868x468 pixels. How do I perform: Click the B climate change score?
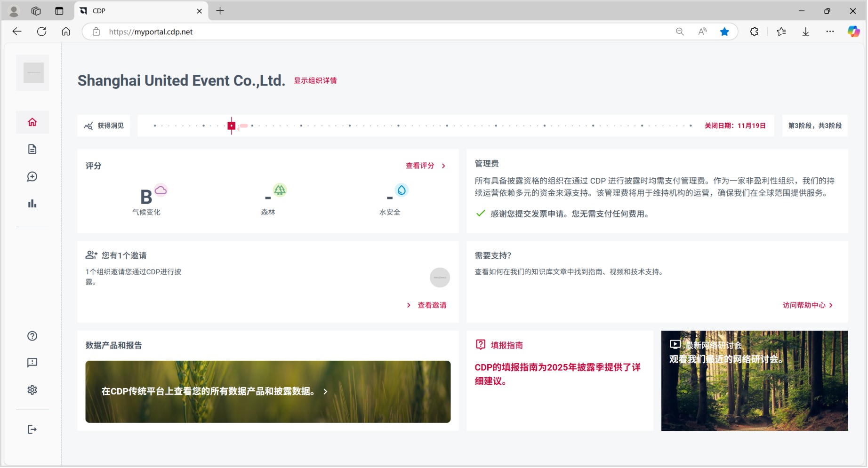tap(146, 197)
